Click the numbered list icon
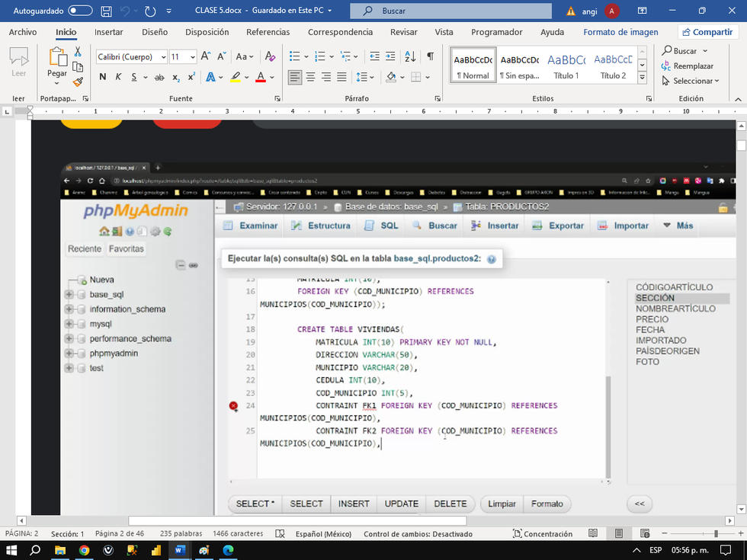747x560 pixels. 320,56
